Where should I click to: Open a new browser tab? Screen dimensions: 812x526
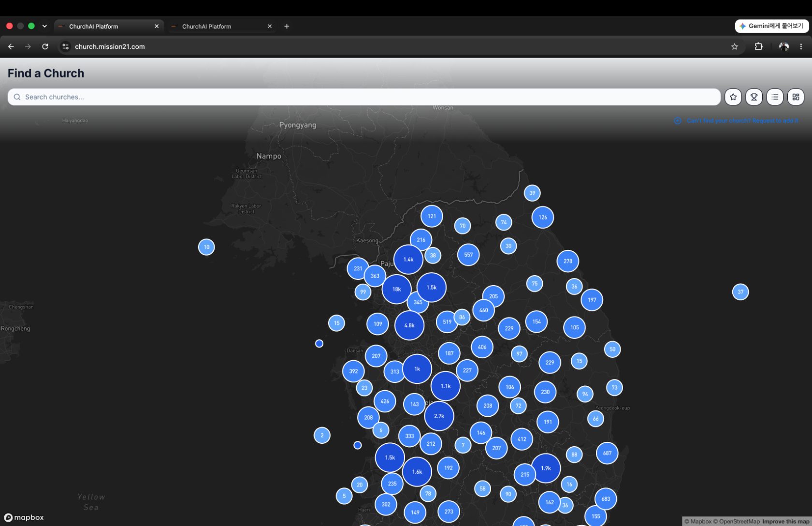(x=287, y=26)
